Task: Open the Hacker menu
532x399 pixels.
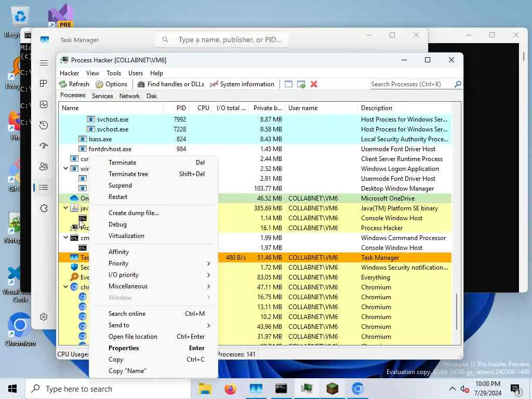Action: 69,73
